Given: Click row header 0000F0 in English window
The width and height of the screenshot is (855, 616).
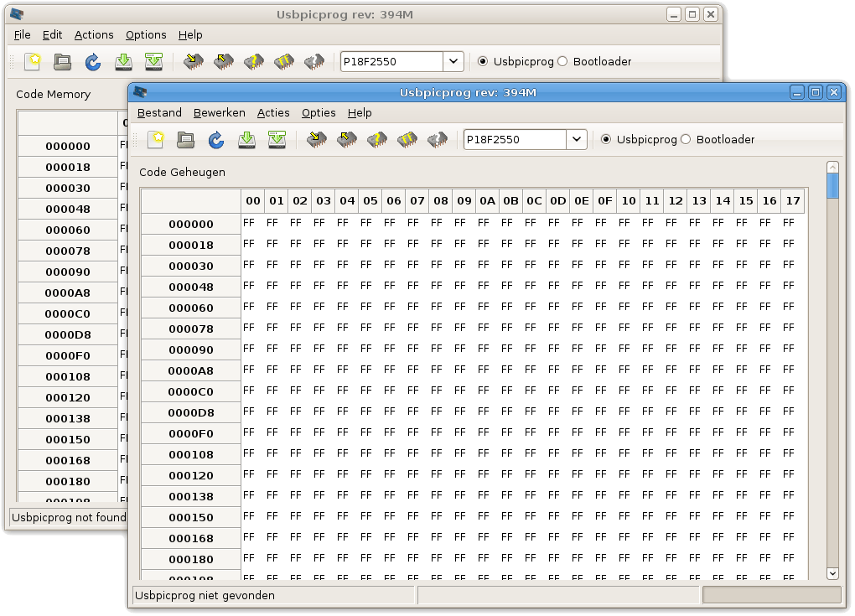Looking at the screenshot, I should [x=68, y=356].
